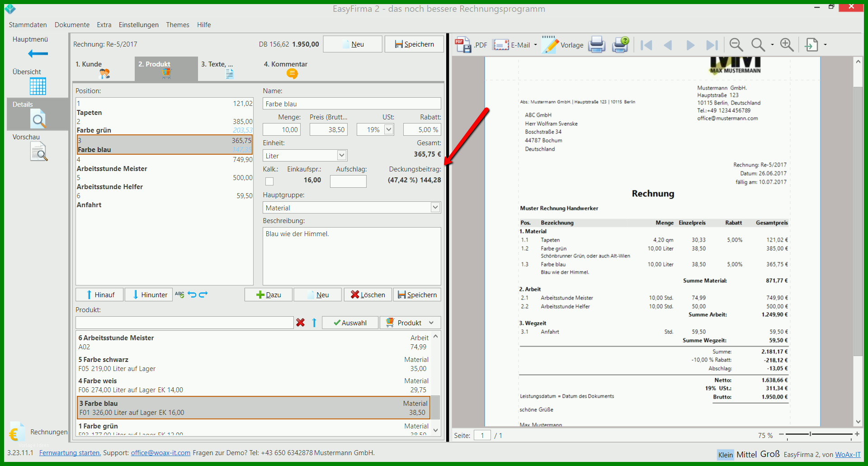
Task: Switch to the 1. Kunde tab
Action: (x=103, y=69)
